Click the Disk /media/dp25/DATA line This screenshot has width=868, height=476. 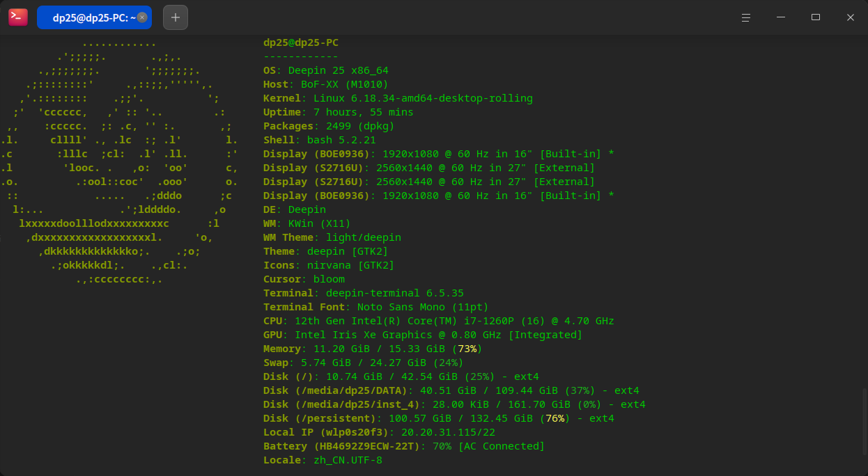click(451, 390)
